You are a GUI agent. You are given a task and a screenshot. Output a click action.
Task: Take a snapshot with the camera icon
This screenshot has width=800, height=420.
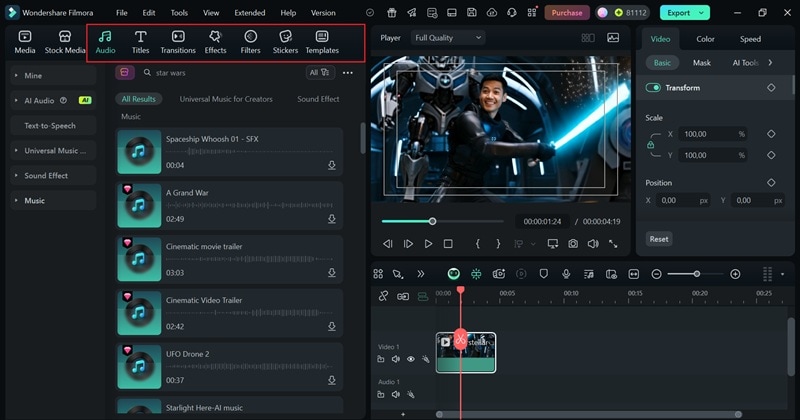[x=573, y=244]
